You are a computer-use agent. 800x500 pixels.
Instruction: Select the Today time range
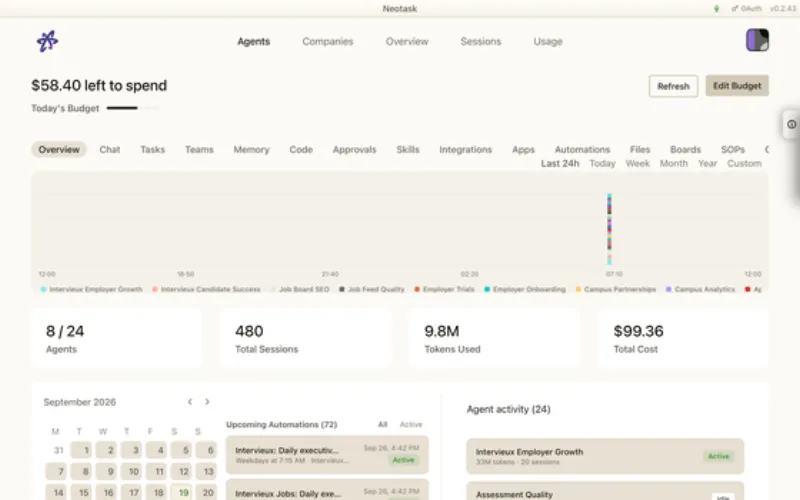point(603,163)
